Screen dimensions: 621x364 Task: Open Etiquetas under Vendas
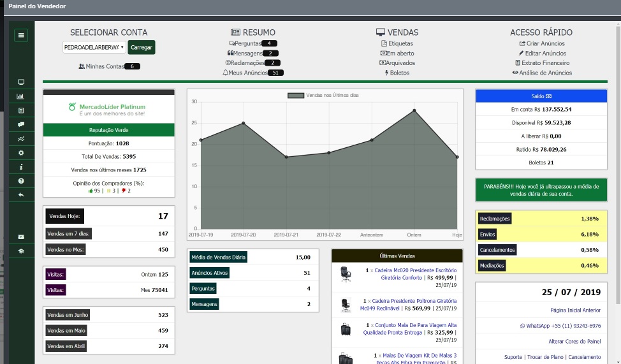click(x=397, y=43)
